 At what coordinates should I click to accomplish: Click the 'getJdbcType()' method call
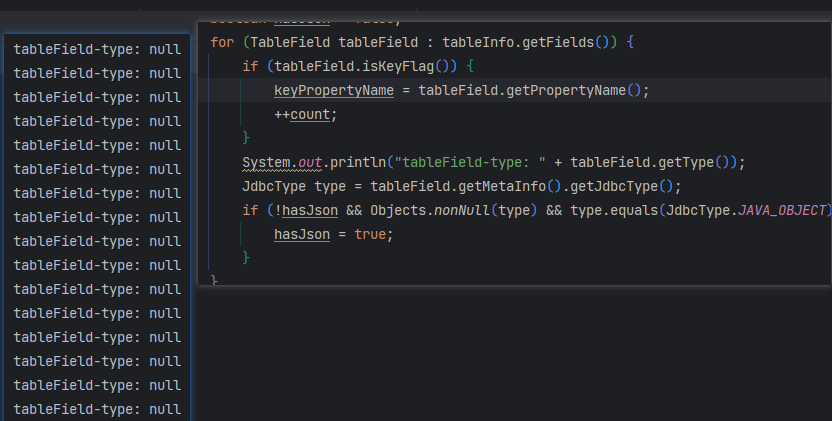622,186
